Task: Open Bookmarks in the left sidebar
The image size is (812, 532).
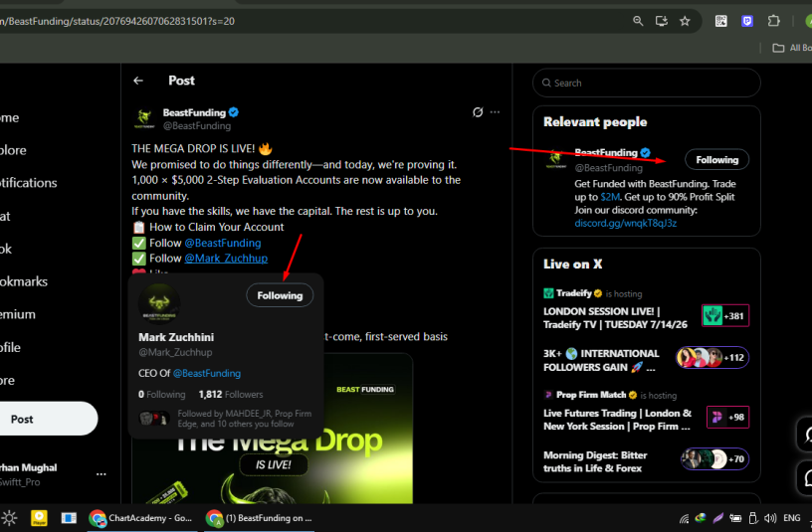Action: 24,281
